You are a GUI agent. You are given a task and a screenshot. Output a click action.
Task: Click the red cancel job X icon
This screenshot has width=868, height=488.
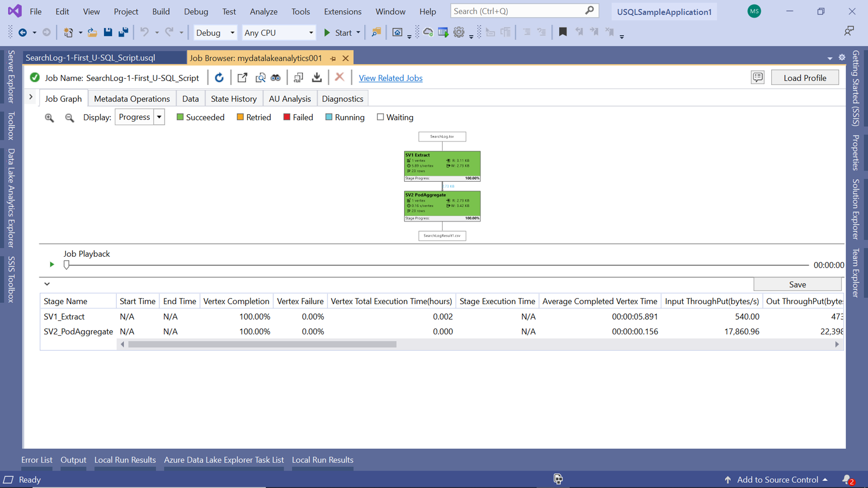pyautogui.click(x=339, y=77)
